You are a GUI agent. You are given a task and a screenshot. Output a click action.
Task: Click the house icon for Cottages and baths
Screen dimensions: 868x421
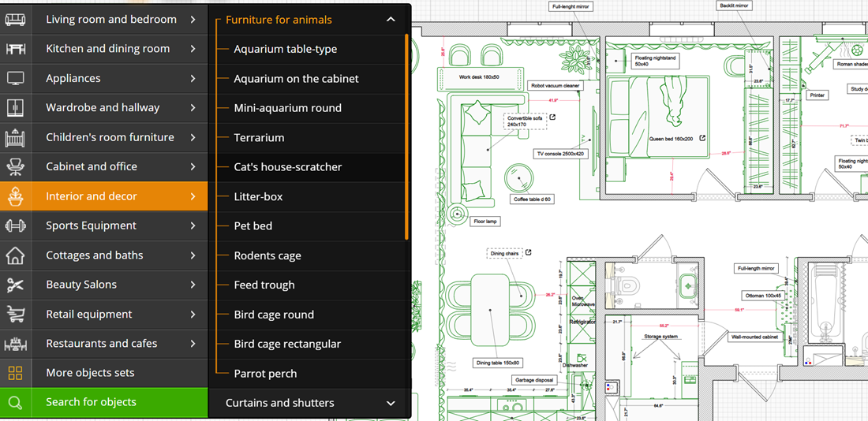(16, 255)
